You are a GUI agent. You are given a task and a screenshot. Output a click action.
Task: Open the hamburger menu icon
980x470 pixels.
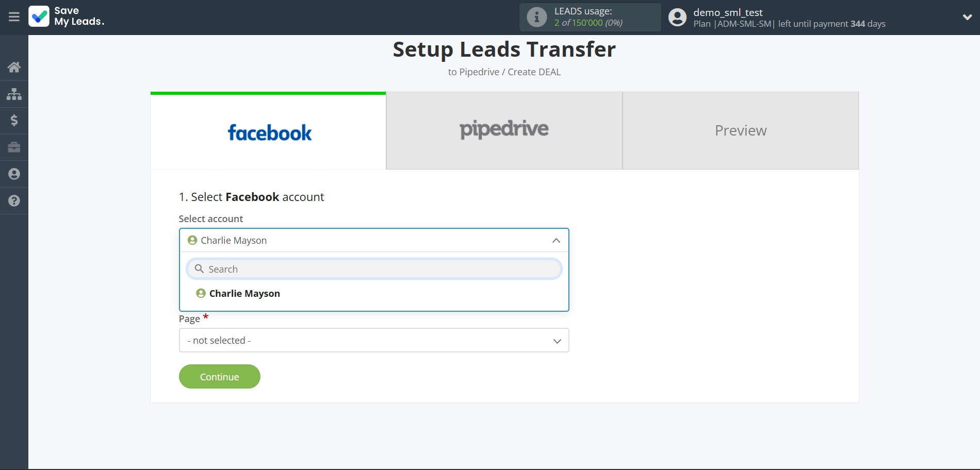click(14, 17)
